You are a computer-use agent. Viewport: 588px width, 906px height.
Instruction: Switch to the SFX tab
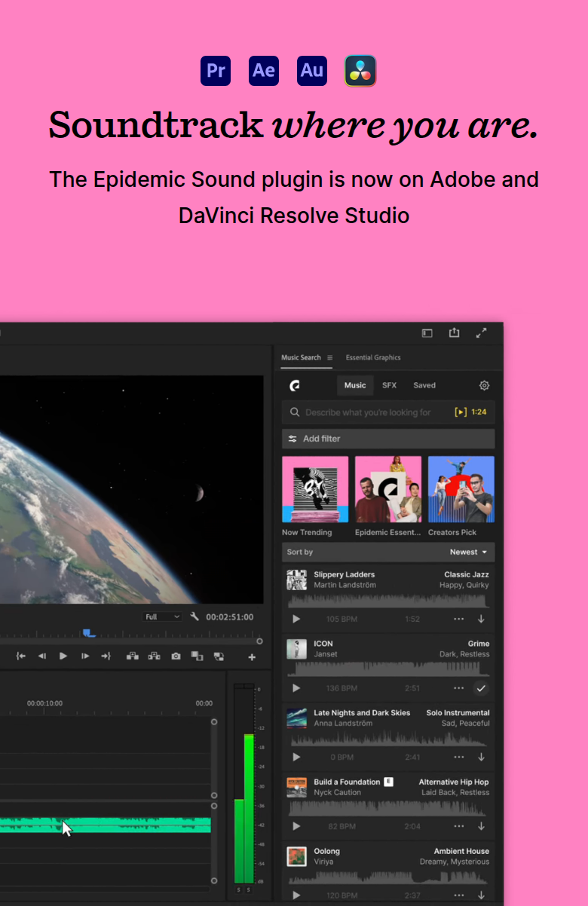point(389,385)
